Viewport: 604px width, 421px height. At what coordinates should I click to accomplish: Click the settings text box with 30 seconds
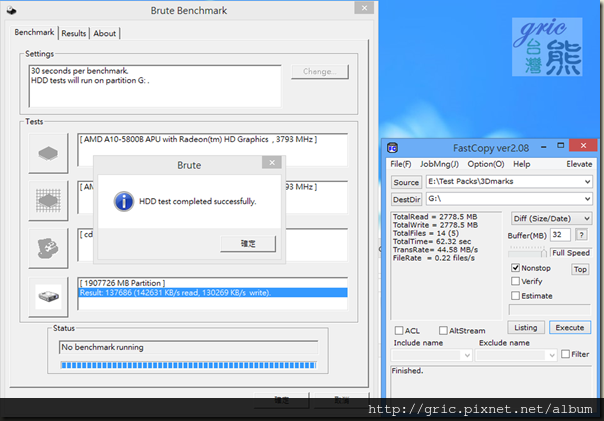point(155,86)
